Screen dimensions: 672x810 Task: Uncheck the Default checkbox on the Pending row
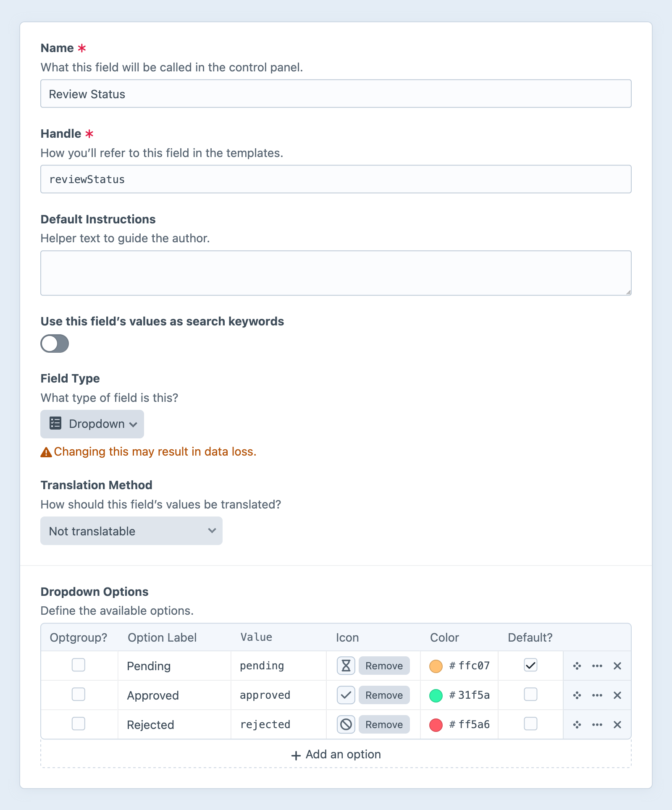(x=530, y=666)
